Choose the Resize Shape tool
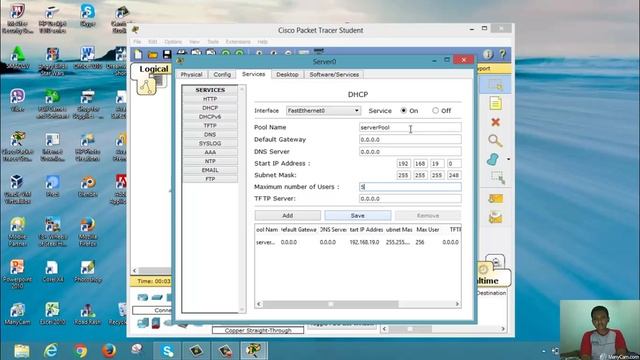 click(x=498, y=178)
